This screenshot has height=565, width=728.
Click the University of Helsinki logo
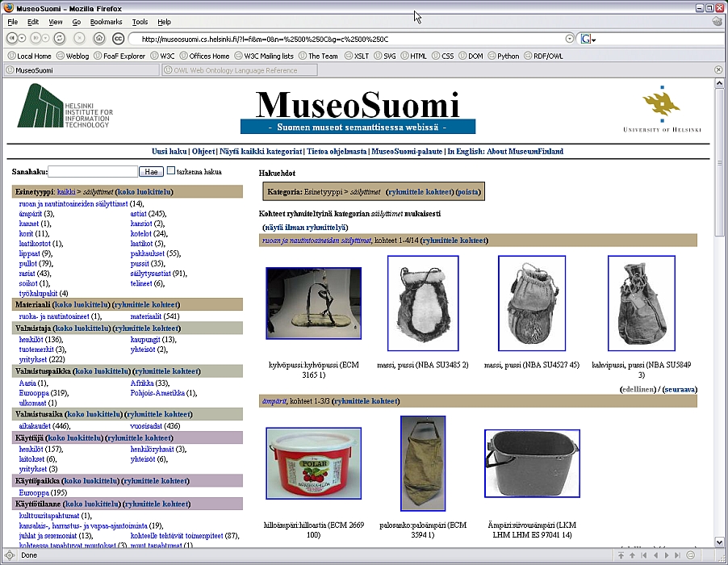pyautogui.click(x=661, y=110)
